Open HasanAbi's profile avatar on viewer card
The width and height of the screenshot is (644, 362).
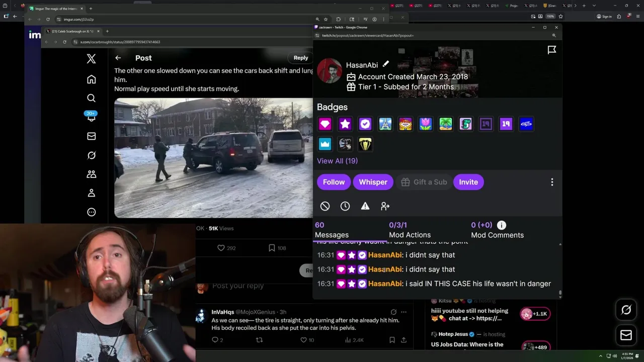click(329, 72)
